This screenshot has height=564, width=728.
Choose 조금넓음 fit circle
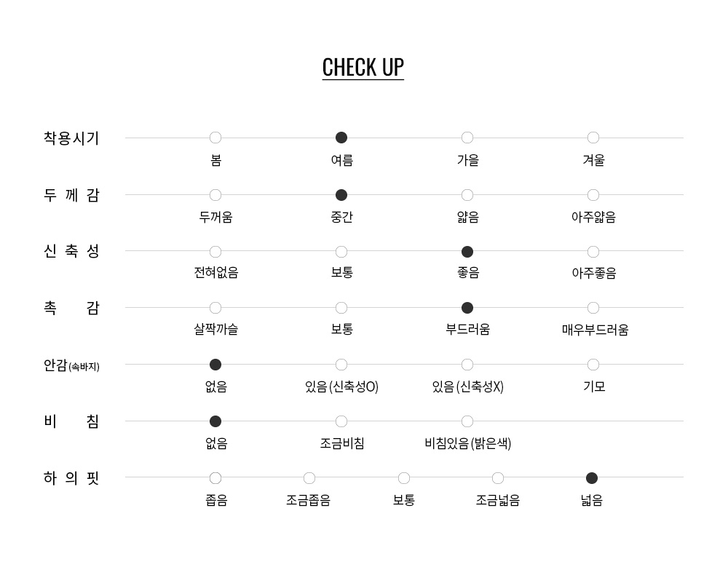pos(498,478)
